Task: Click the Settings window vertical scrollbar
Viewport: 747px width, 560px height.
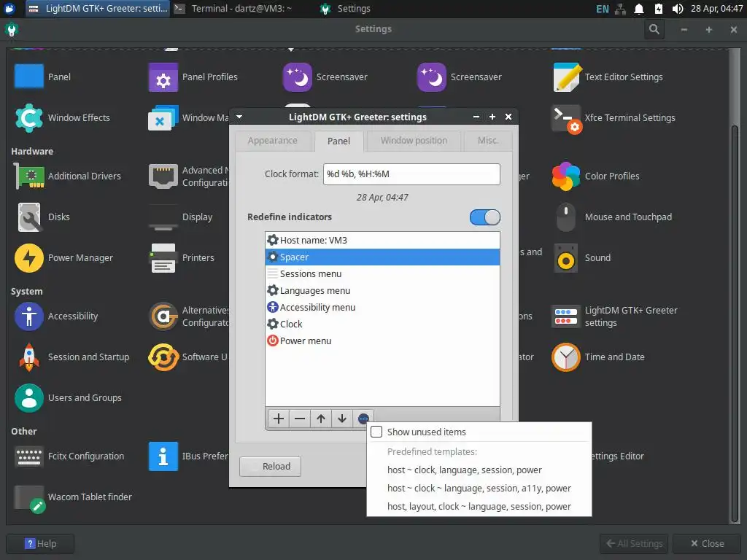Action: point(735,324)
